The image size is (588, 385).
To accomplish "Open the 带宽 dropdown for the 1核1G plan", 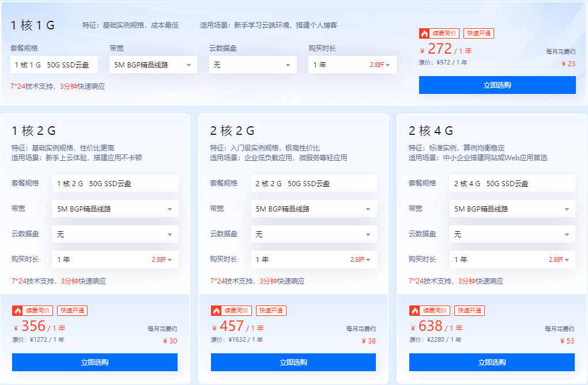I will [153, 65].
